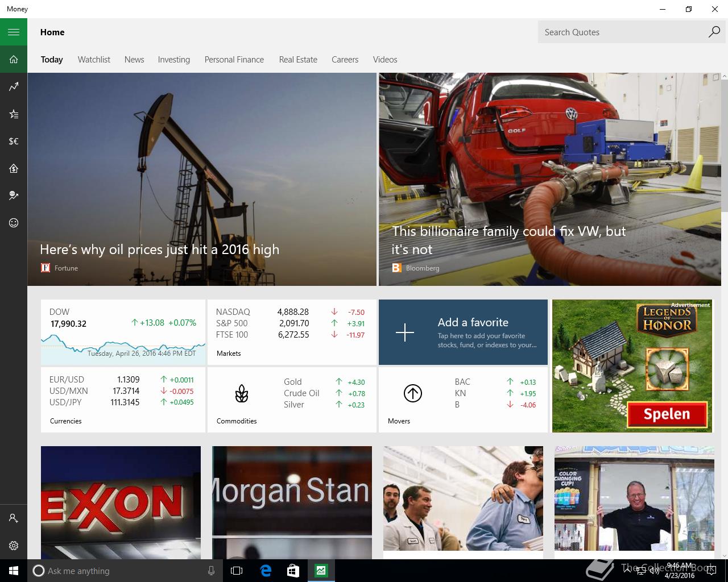Open the Investing tab

174,60
